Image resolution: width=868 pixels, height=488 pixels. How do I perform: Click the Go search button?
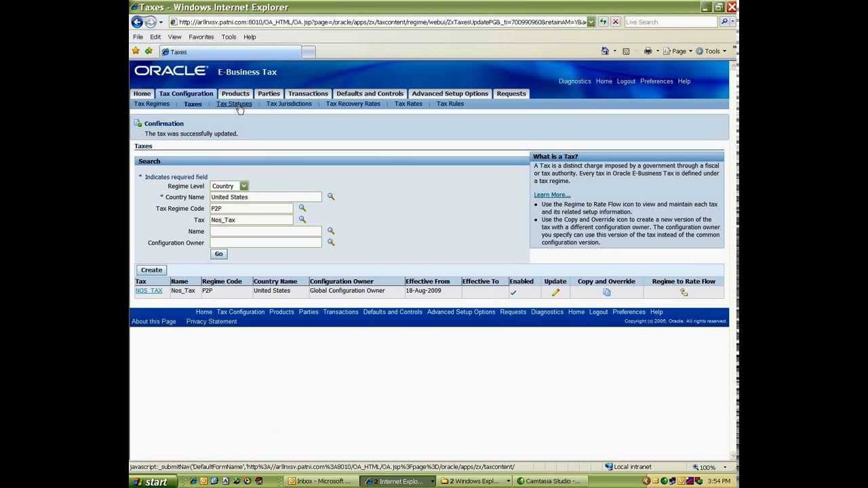coord(218,253)
